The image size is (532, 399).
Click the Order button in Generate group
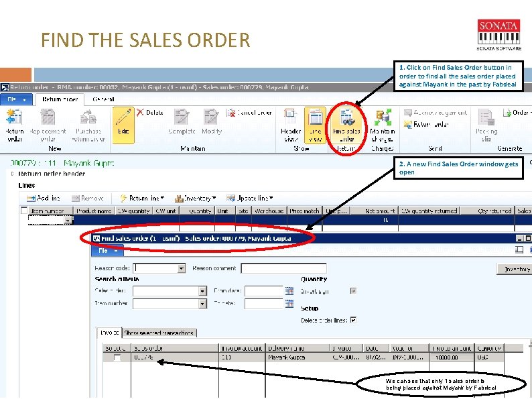tap(517, 113)
